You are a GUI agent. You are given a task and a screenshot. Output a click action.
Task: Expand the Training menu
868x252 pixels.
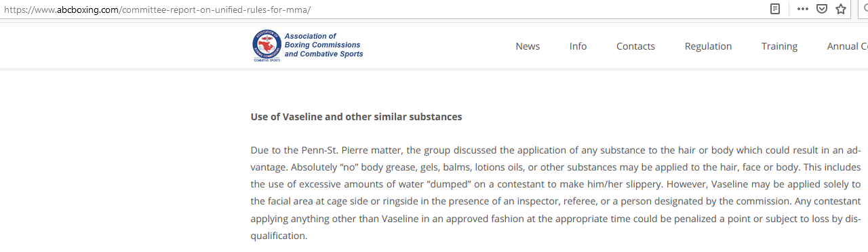coord(779,46)
